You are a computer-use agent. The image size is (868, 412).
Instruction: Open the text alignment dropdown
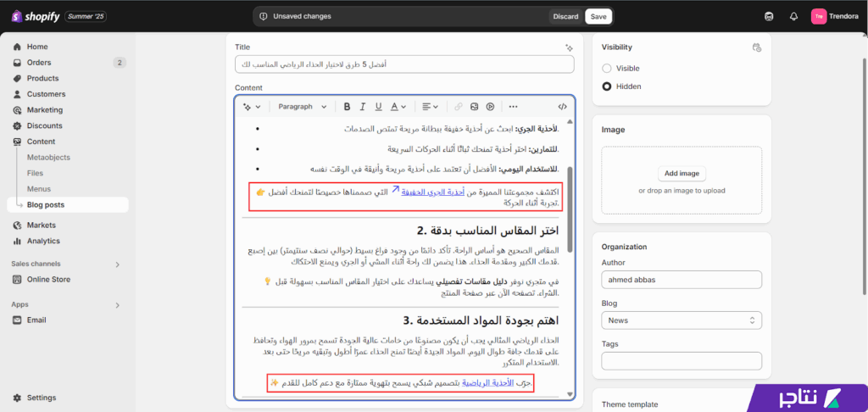pyautogui.click(x=430, y=106)
